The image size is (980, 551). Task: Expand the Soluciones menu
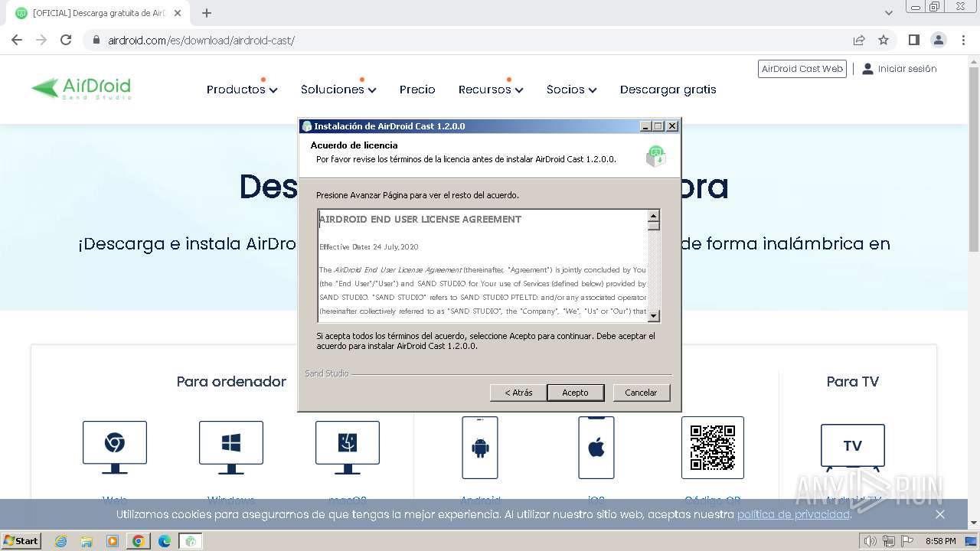pos(338,90)
